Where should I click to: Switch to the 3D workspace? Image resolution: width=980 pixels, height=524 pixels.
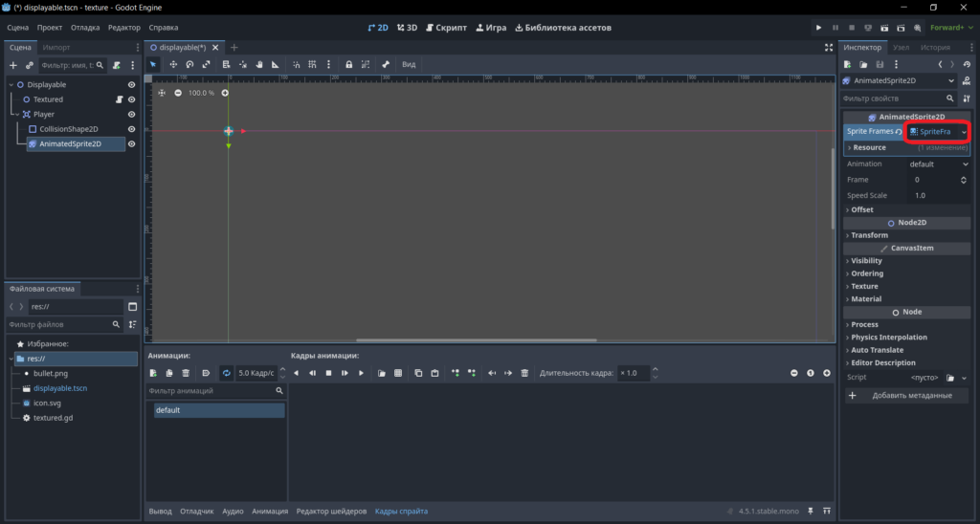pos(407,28)
